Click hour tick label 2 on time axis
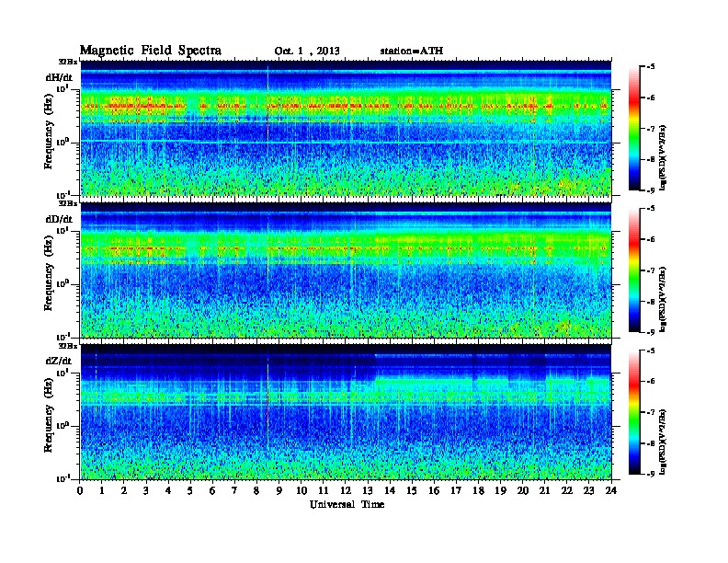Screen dimensions: 728x563 tap(124, 490)
